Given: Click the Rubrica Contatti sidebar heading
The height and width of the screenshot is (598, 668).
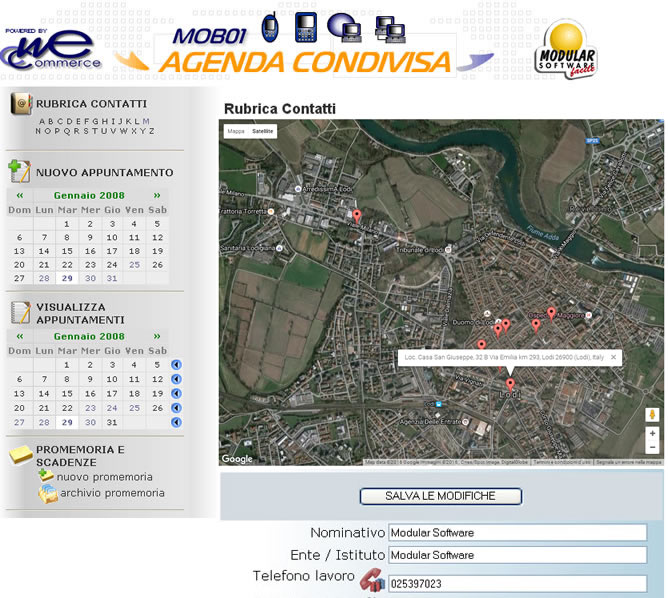Looking at the screenshot, I should tap(91, 104).
